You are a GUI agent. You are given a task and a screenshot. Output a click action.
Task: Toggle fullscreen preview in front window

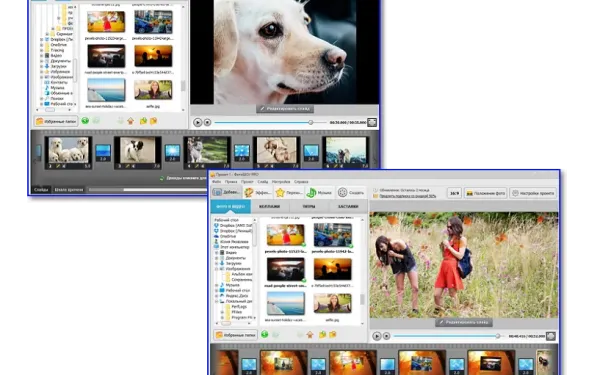551,336
